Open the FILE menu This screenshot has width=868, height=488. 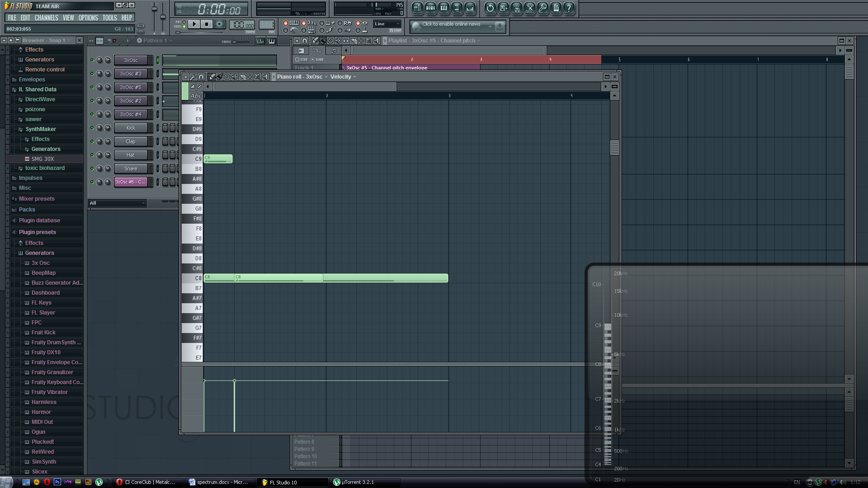(12, 18)
